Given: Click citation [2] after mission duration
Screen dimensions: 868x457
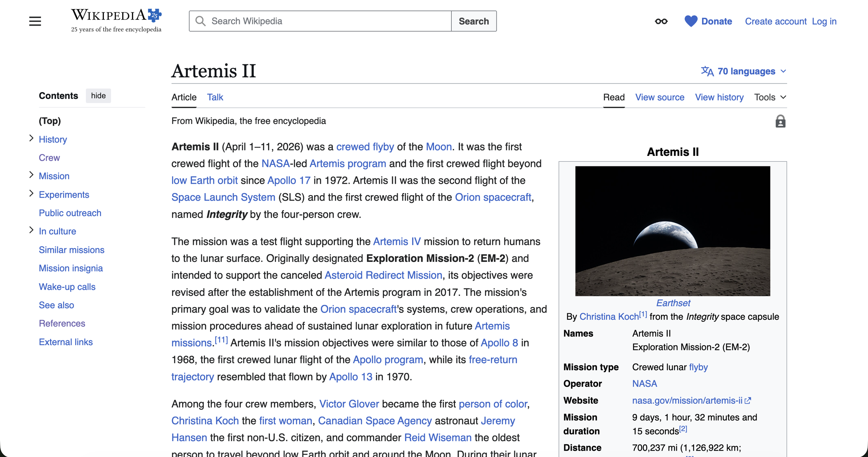Looking at the screenshot, I should pyautogui.click(x=683, y=429).
